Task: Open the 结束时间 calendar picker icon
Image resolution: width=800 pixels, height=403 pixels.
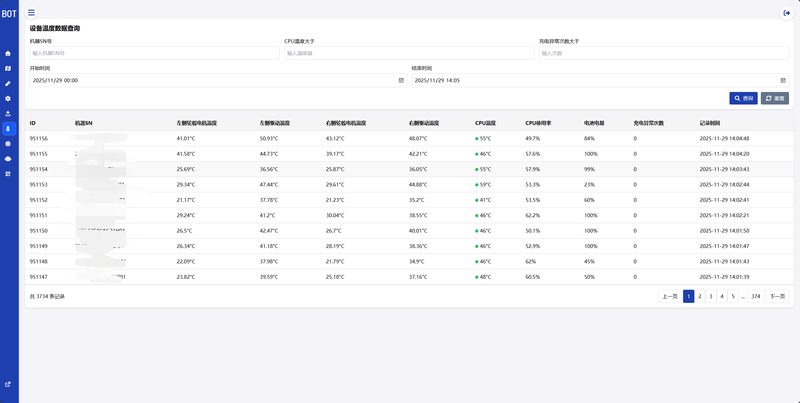Action: pyautogui.click(x=783, y=80)
